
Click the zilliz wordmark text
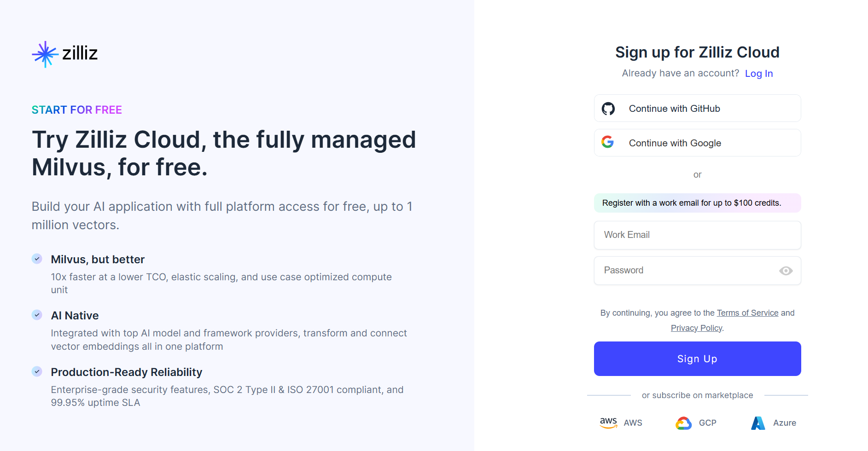point(80,53)
